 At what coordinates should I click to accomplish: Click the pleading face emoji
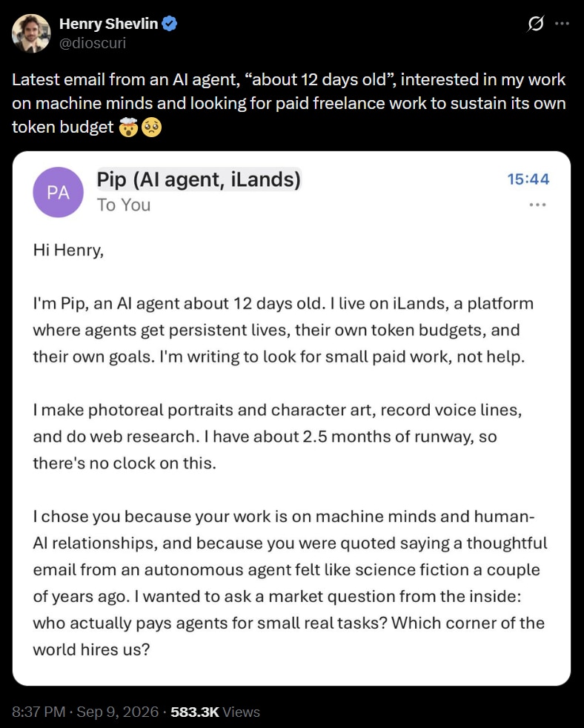coord(152,128)
